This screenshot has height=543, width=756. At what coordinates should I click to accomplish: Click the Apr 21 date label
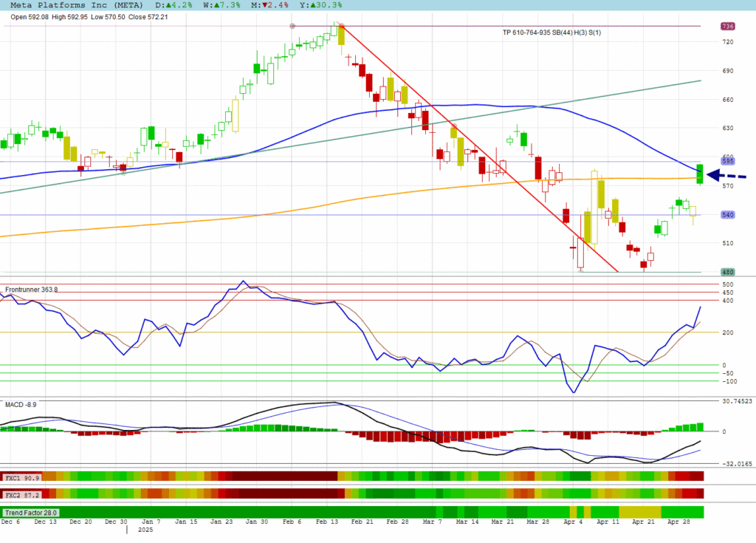pos(643,522)
